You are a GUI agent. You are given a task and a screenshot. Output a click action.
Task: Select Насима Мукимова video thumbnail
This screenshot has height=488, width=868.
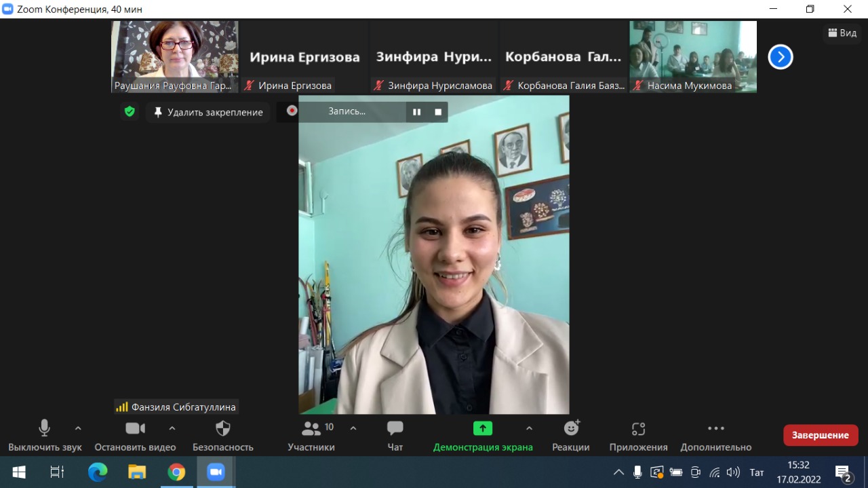coord(692,56)
